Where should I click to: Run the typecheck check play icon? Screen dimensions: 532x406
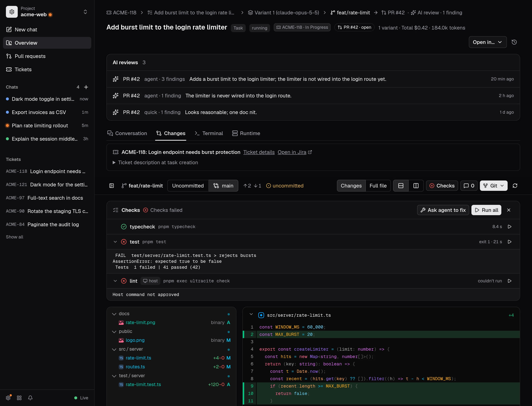(509, 227)
